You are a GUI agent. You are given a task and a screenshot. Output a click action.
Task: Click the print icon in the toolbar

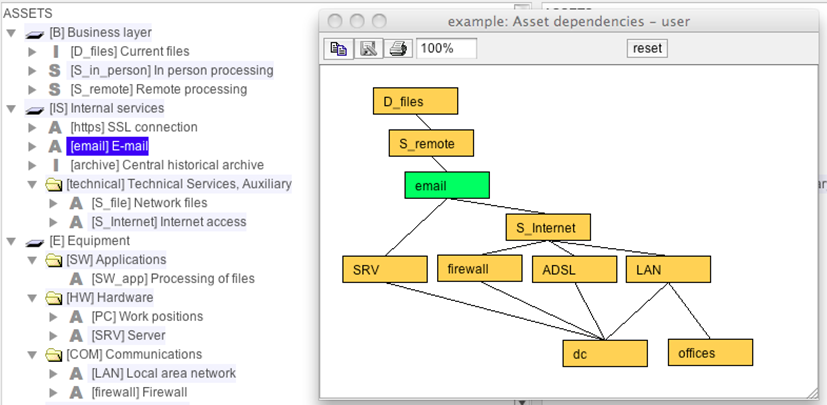(396, 48)
